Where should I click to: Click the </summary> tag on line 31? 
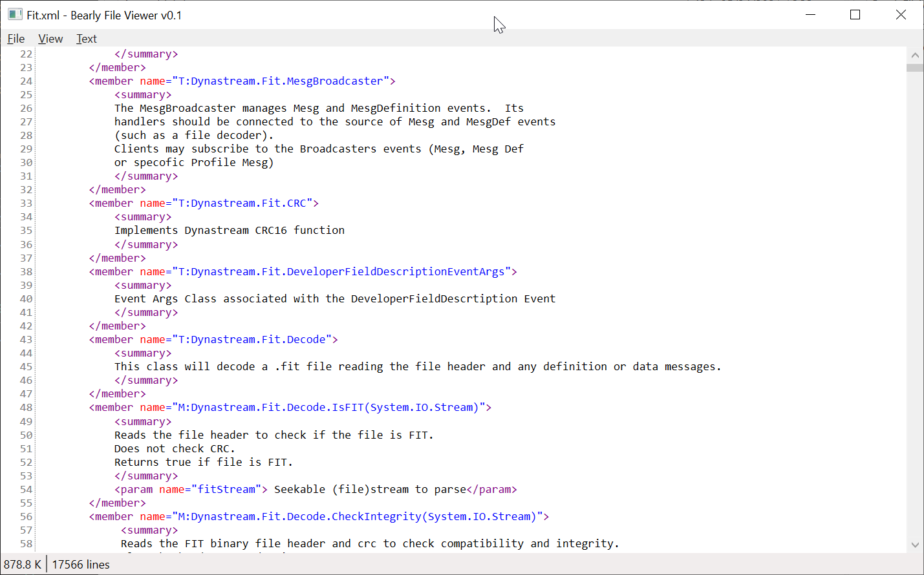pyautogui.click(x=146, y=176)
